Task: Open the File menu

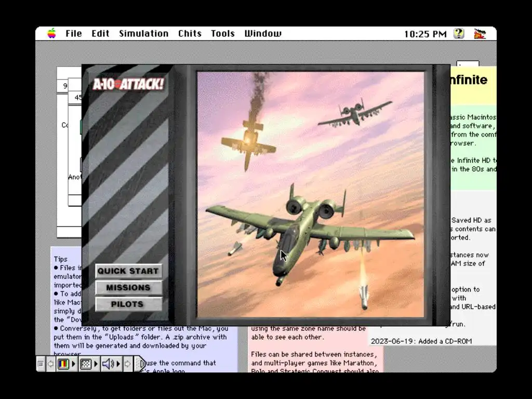Action: tap(74, 33)
